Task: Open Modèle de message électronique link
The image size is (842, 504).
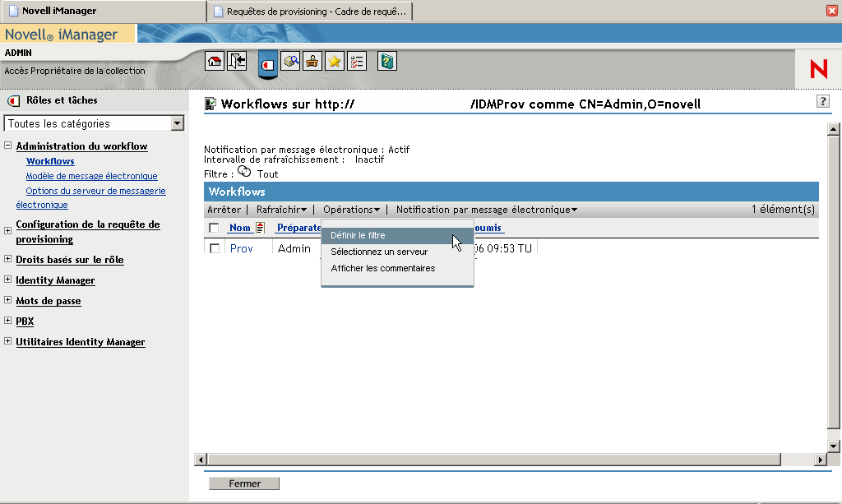Action: coord(92,176)
